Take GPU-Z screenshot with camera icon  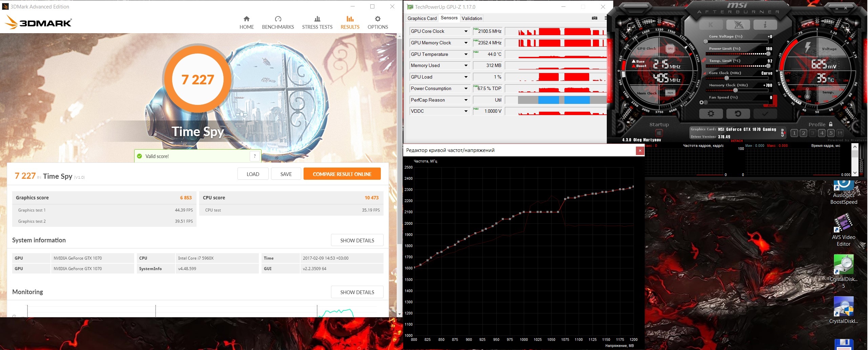[595, 18]
